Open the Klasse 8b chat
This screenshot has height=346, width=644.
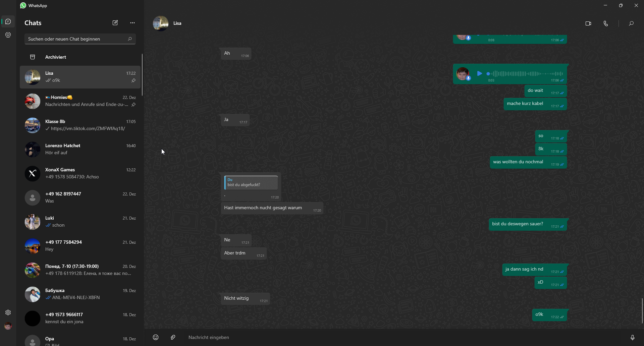tap(80, 125)
